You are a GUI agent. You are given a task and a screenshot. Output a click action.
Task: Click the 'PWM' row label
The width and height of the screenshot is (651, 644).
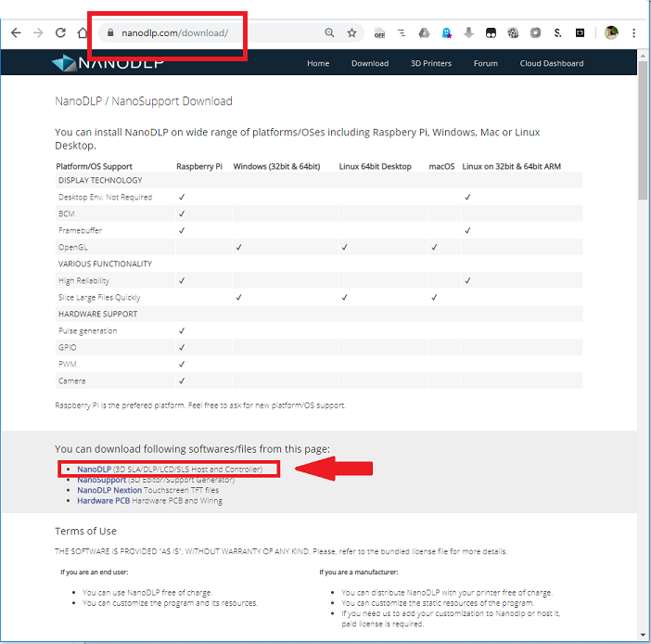pyautogui.click(x=68, y=364)
